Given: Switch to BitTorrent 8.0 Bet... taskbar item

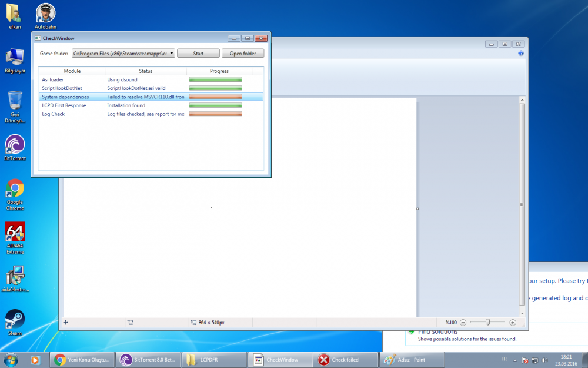Looking at the screenshot, I should pyautogui.click(x=148, y=360).
